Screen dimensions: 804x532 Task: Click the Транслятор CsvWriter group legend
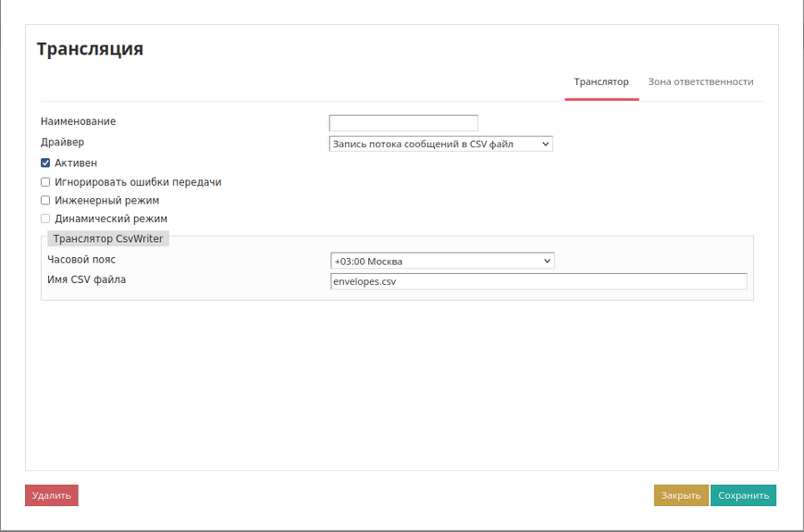pos(108,239)
